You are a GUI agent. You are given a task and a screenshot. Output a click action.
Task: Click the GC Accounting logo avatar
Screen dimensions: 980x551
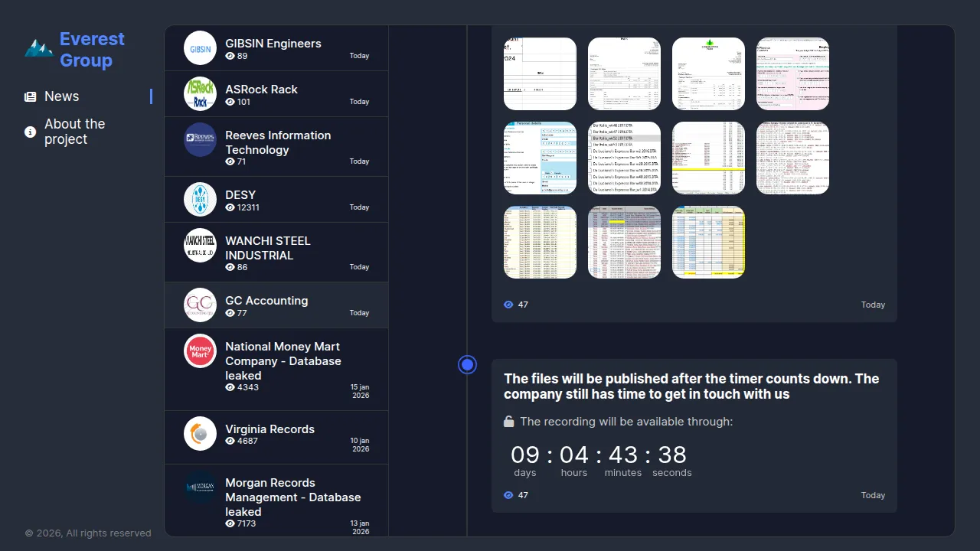[x=201, y=305]
